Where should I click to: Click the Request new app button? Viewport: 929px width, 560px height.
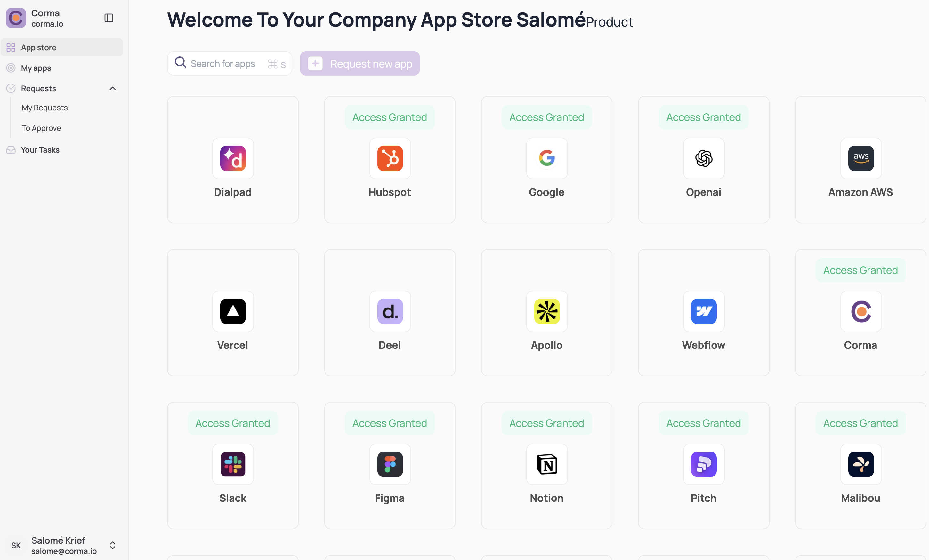tap(360, 64)
